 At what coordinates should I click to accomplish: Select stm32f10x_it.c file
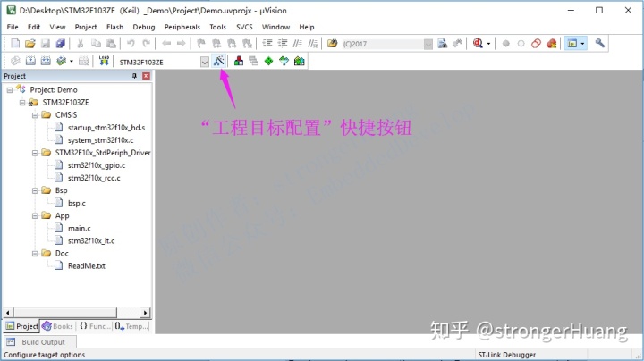[x=91, y=240]
